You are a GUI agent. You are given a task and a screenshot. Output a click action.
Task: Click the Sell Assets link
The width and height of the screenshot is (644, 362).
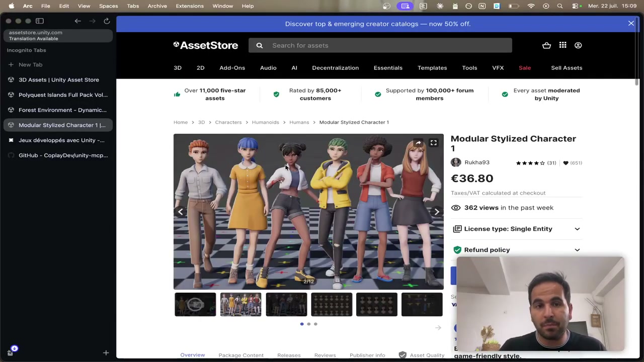(x=567, y=68)
